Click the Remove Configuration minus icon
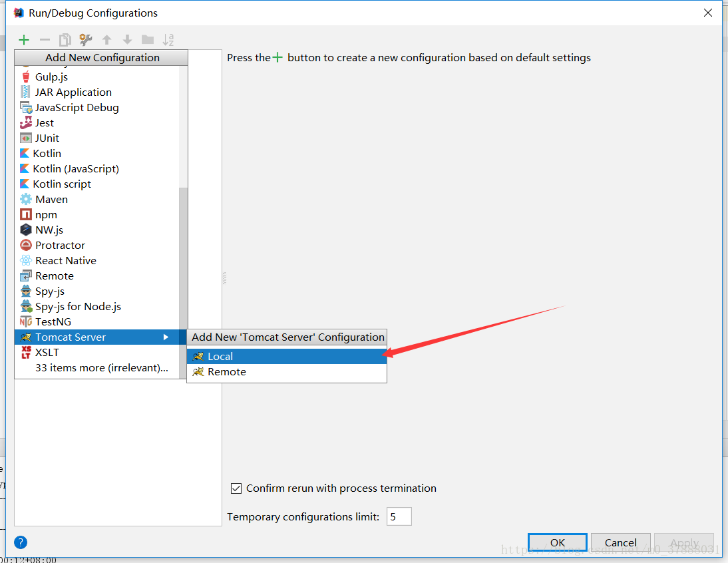Viewport: 728px width, 563px height. [x=45, y=40]
